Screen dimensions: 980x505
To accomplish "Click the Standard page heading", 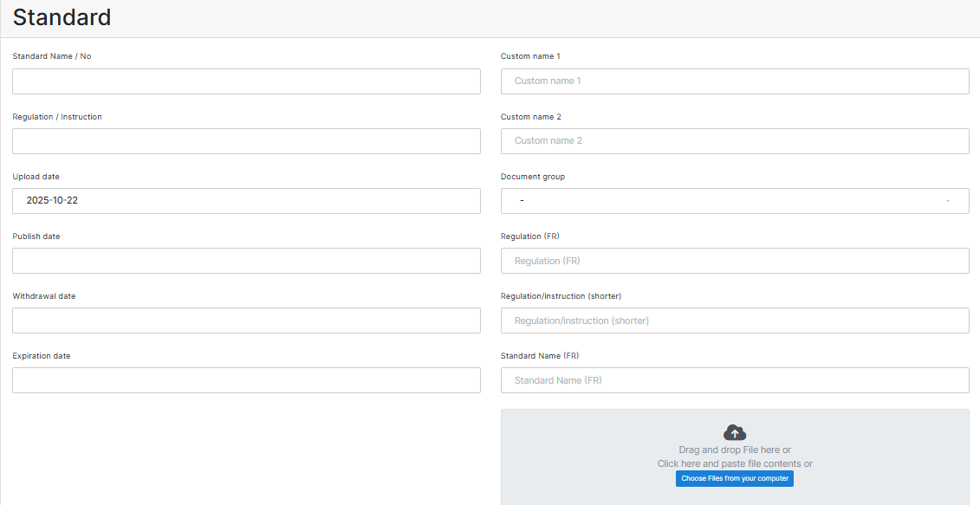I will pyautogui.click(x=62, y=17).
